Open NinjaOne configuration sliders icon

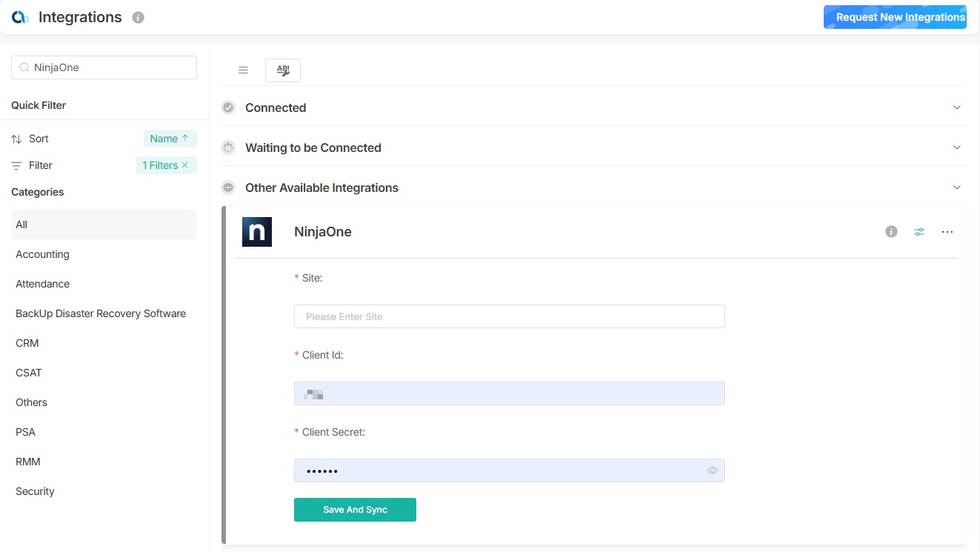tap(919, 232)
